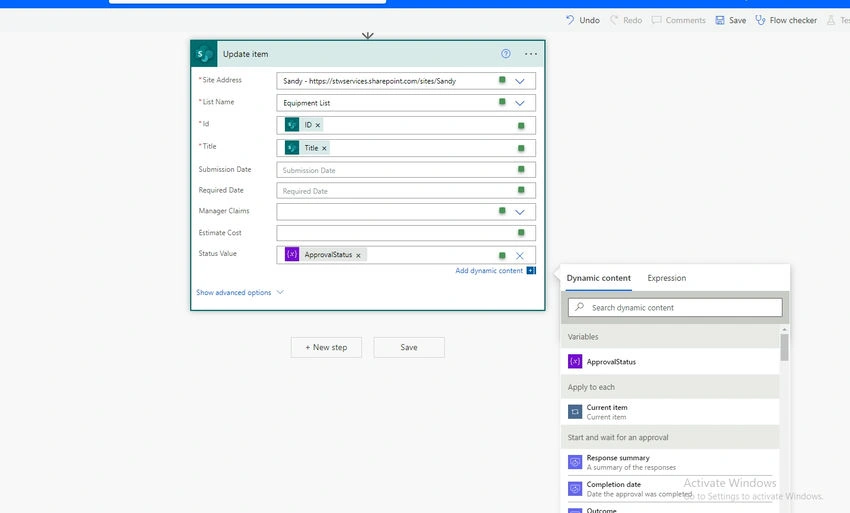Click the Start and wait for an approval header
The height and width of the screenshot is (513, 850).
(670, 438)
